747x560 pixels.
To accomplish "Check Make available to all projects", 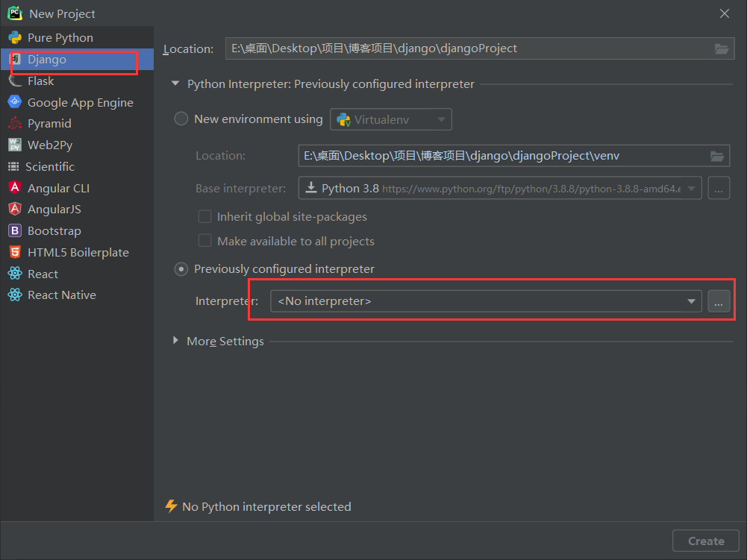I will coord(205,240).
